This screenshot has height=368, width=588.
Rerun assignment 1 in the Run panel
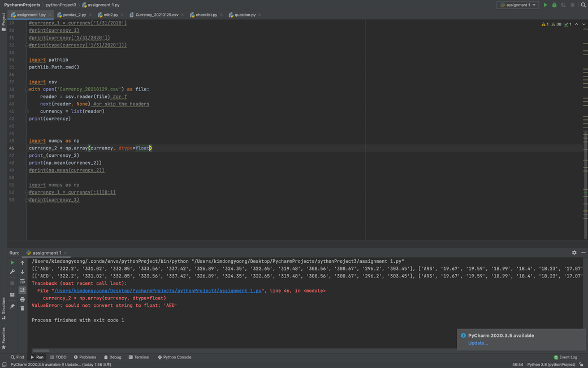point(12,263)
